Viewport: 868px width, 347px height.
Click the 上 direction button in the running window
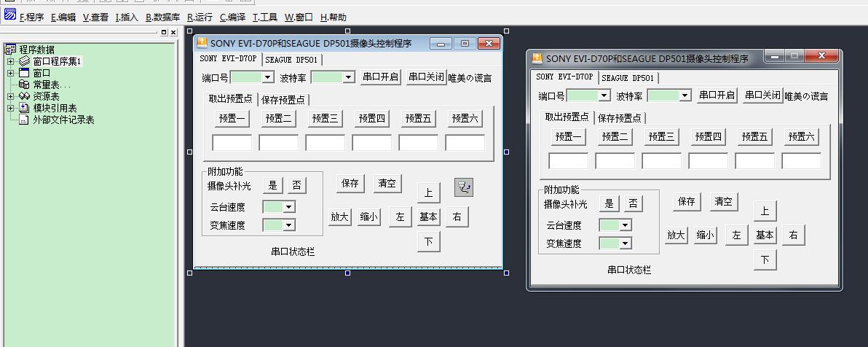765,211
